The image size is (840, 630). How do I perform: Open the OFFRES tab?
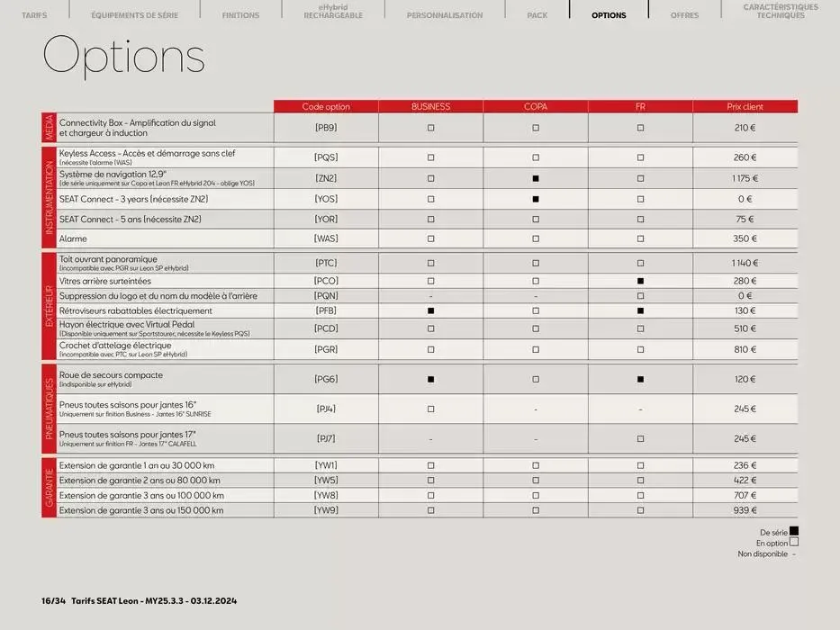(x=684, y=14)
